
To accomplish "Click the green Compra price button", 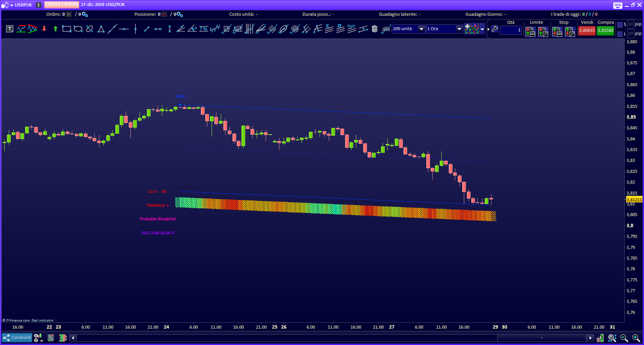I will tap(605, 30).
